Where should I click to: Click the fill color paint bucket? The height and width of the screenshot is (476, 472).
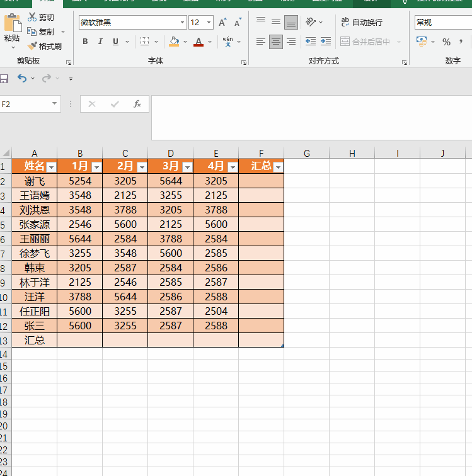tap(174, 42)
